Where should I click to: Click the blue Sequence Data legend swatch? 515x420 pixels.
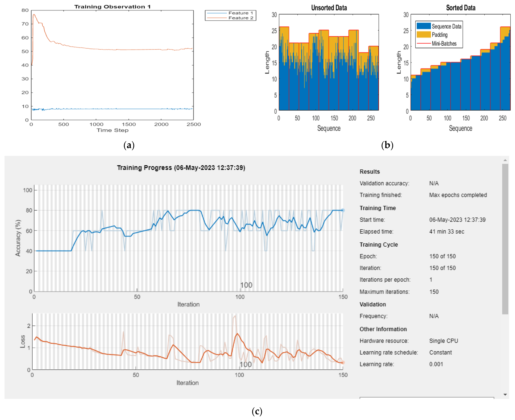(x=424, y=26)
